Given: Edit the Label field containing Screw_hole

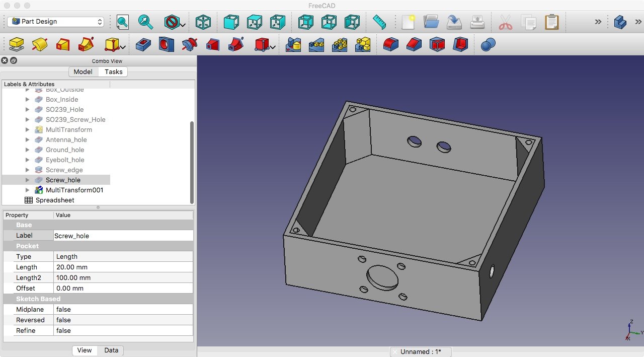Looking at the screenshot, I should tap(123, 235).
